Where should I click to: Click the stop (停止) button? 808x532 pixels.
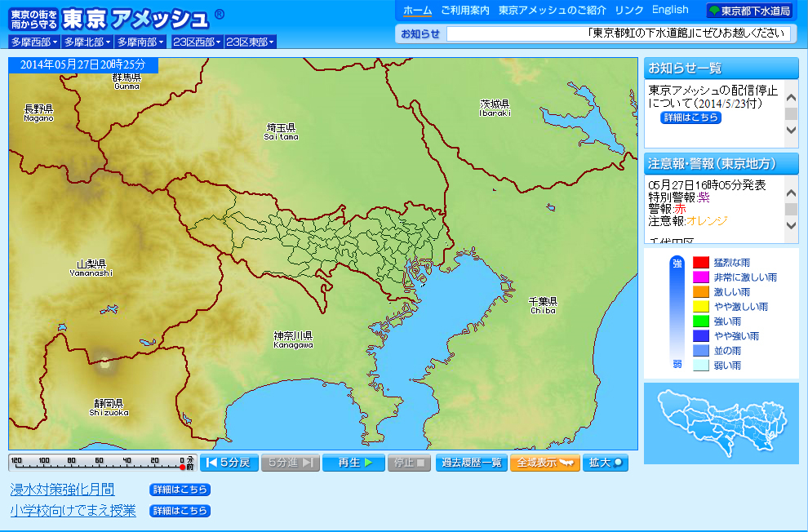(409, 463)
